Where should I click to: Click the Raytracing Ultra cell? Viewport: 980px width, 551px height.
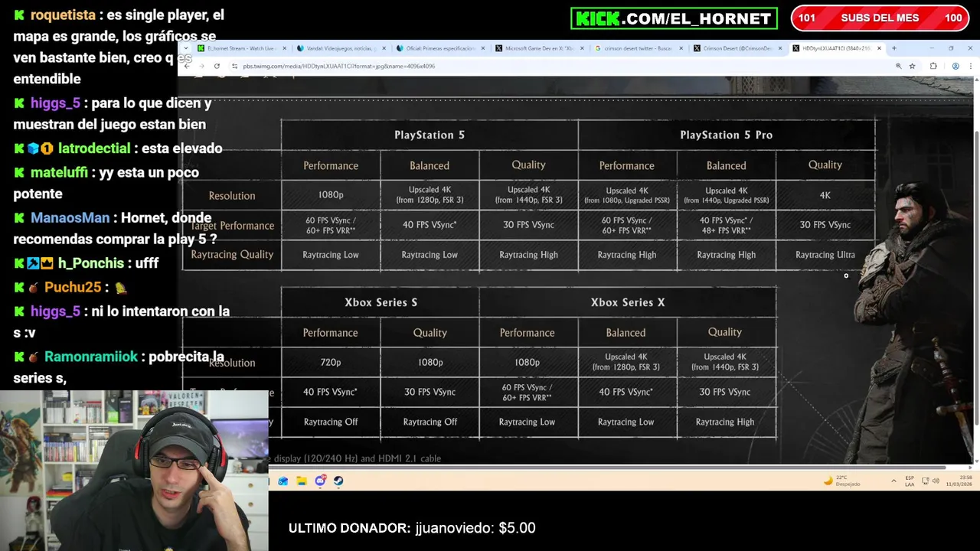[x=825, y=255]
